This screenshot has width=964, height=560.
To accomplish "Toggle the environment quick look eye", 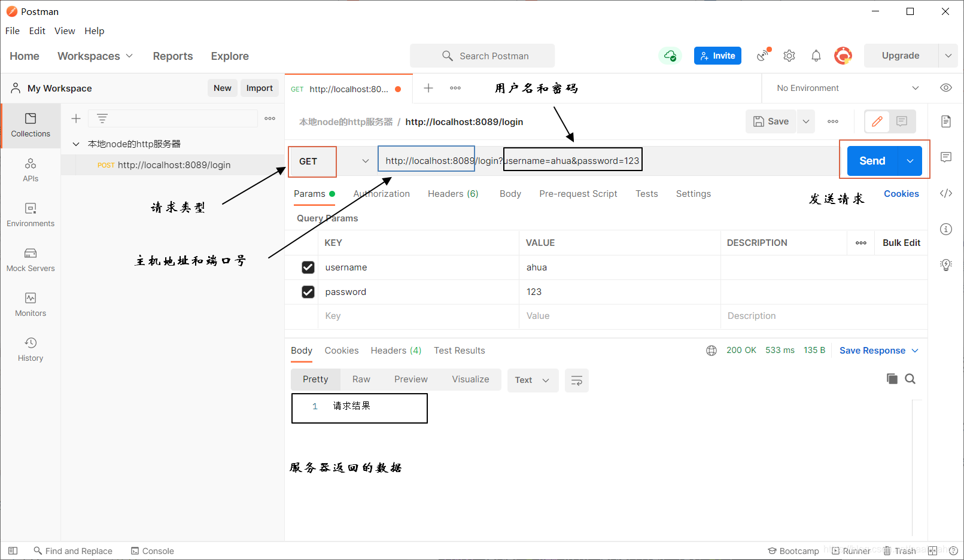I will [945, 87].
